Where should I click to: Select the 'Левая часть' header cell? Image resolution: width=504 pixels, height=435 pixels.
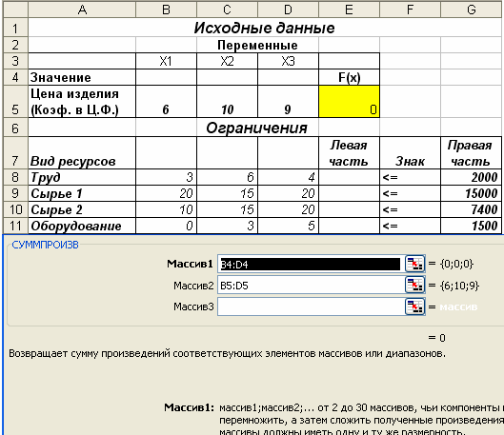pyautogui.click(x=349, y=153)
